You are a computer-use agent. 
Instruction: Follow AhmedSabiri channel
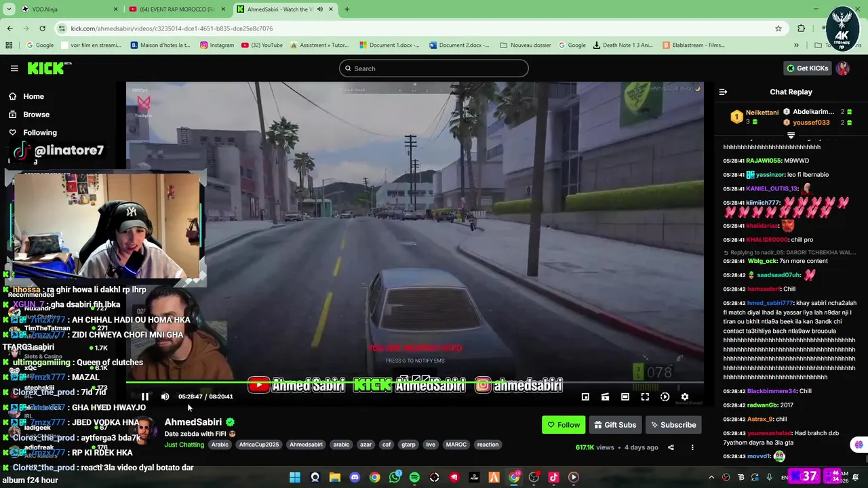pyautogui.click(x=564, y=425)
